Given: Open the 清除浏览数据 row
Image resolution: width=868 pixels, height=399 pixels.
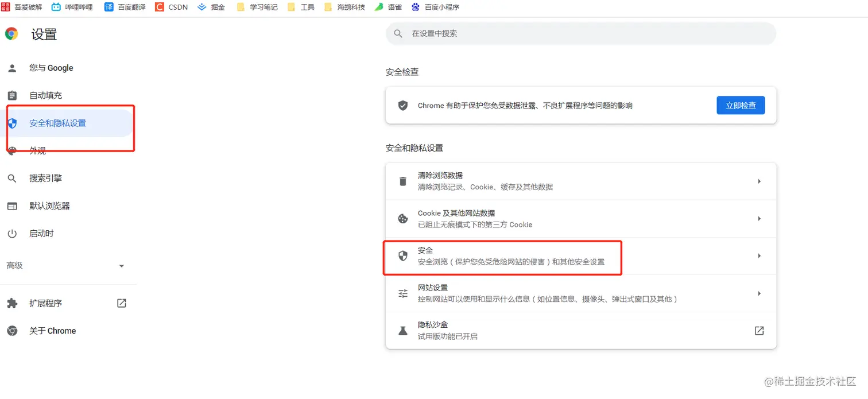Looking at the screenshot, I should (x=581, y=181).
